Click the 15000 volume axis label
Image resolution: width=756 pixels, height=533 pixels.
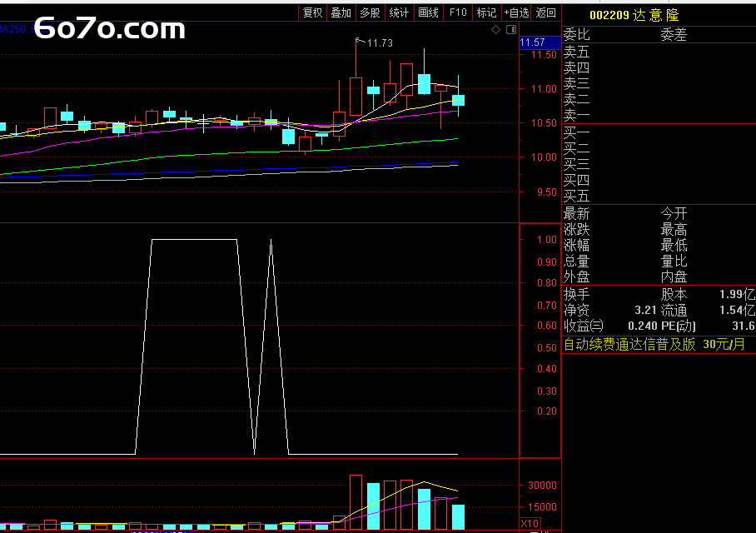pos(542,507)
